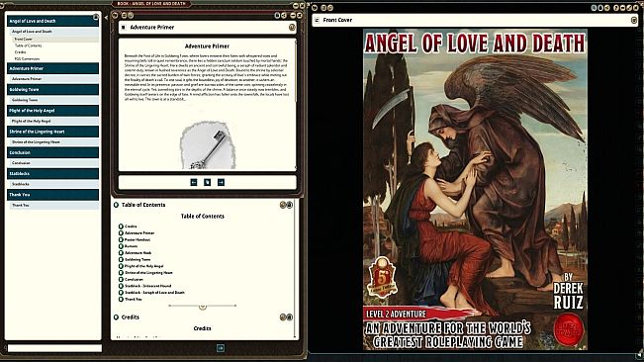The image size is (644, 362).
Task: Click the Adventure Primer record link icon
Action: coord(124,28)
